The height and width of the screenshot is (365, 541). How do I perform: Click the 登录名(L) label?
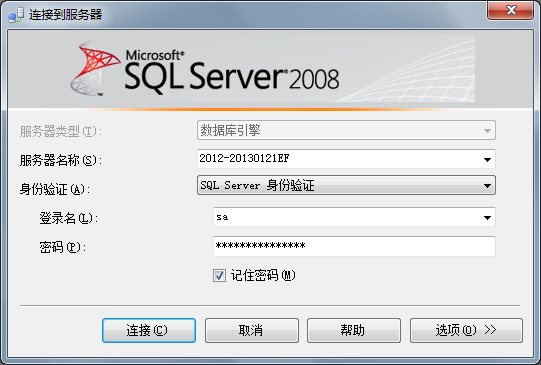click(68, 218)
